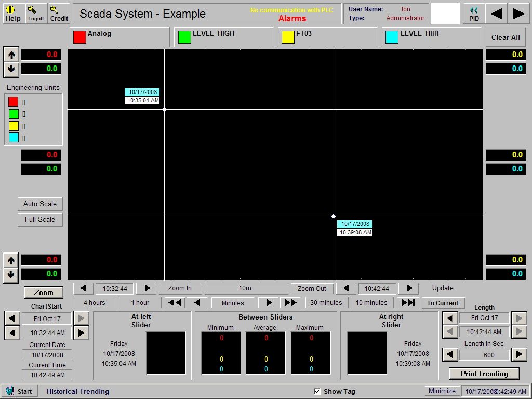Select the Credit icon
Screen dimensions: 532x399
pyautogui.click(x=58, y=11)
